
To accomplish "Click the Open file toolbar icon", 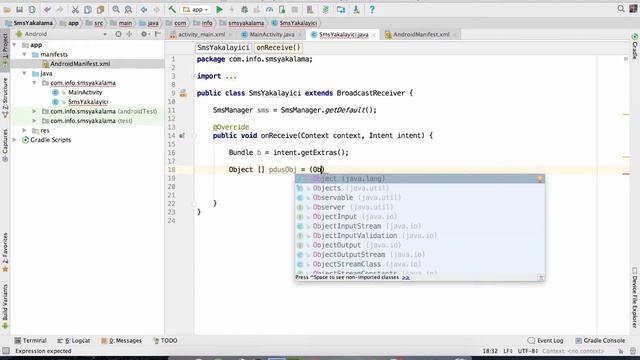I will pyautogui.click(x=7, y=9).
